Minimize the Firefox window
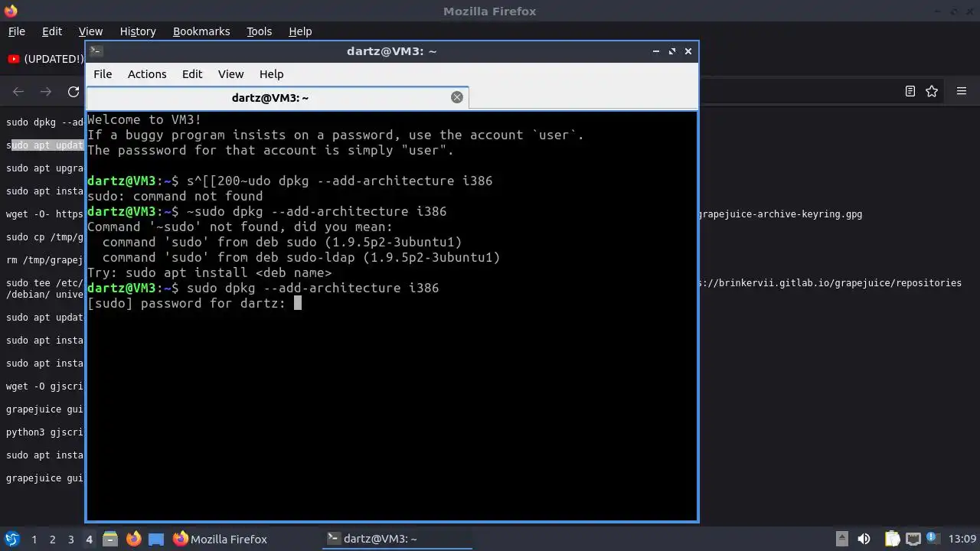 tap(938, 11)
